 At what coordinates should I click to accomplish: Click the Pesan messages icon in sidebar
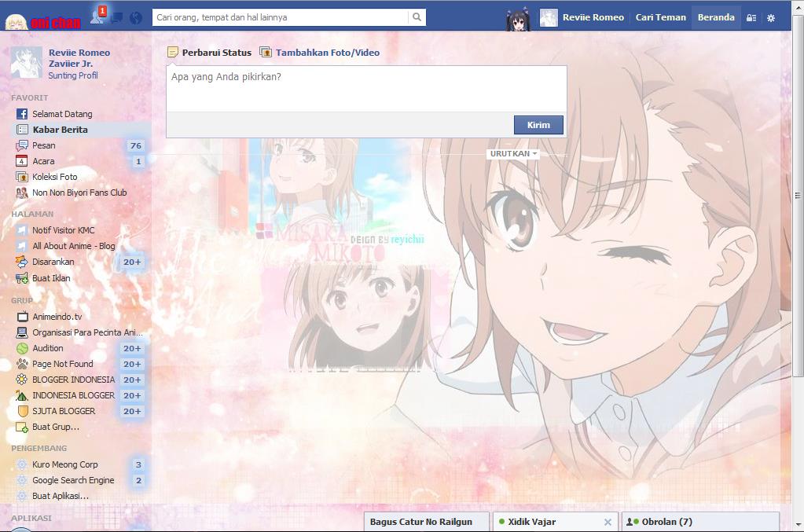click(x=22, y=145)
